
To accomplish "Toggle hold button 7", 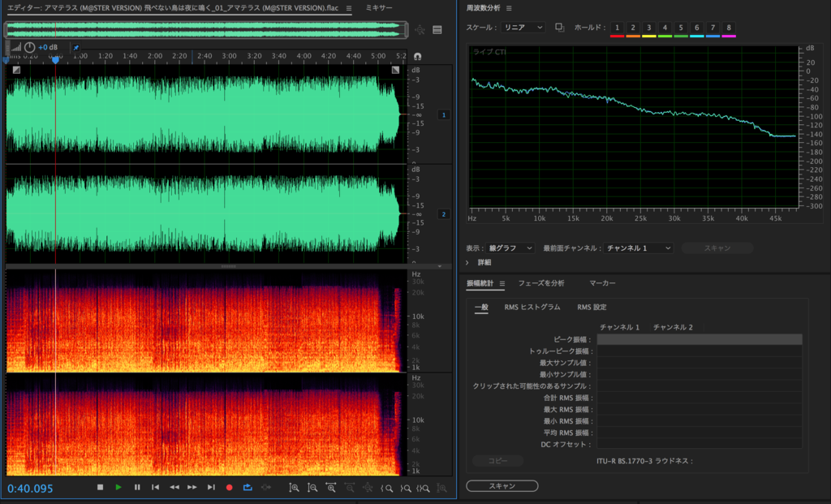I will pyautogui.click(x=713, y=28).
